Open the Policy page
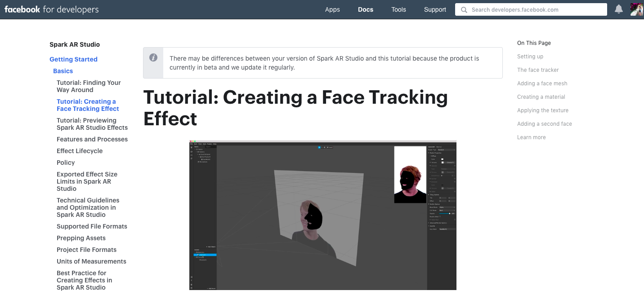 66,163
